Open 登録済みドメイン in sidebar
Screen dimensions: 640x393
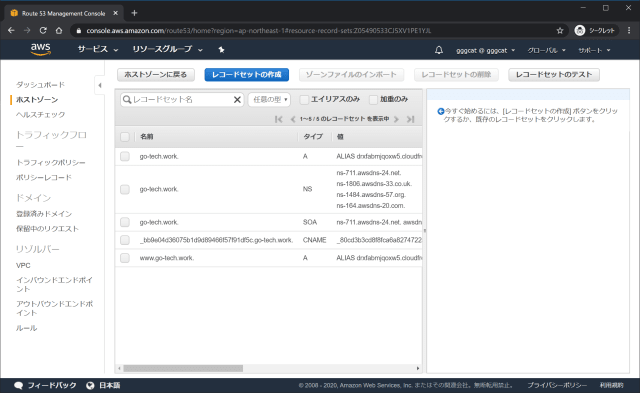[44, 214]
